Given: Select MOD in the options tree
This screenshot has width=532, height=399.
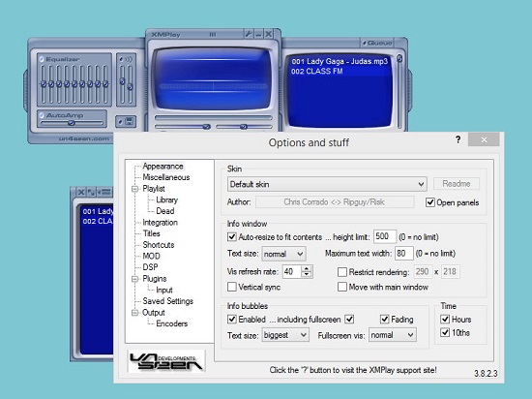Looking at the screenshot, I should click(x=151, y=256).
